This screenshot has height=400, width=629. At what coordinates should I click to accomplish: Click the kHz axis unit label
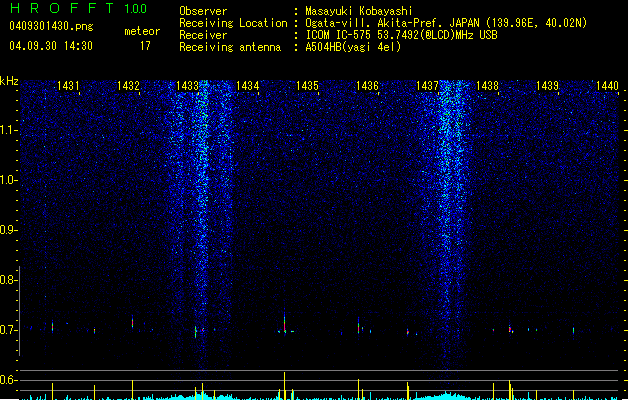[9, 81]
